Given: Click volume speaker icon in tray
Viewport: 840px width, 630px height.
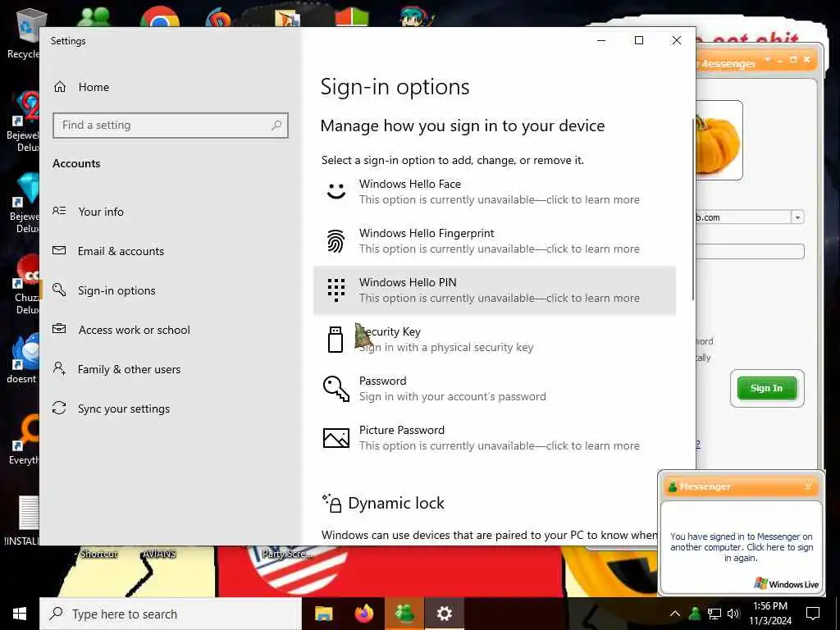Looking at the screenshot, I should click(x=733, y=614).
